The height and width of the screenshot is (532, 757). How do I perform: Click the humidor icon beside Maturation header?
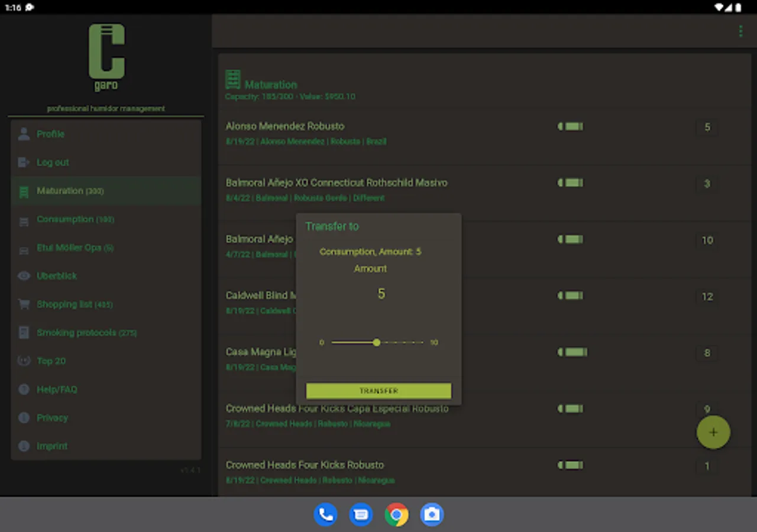(x=233, y=80)
